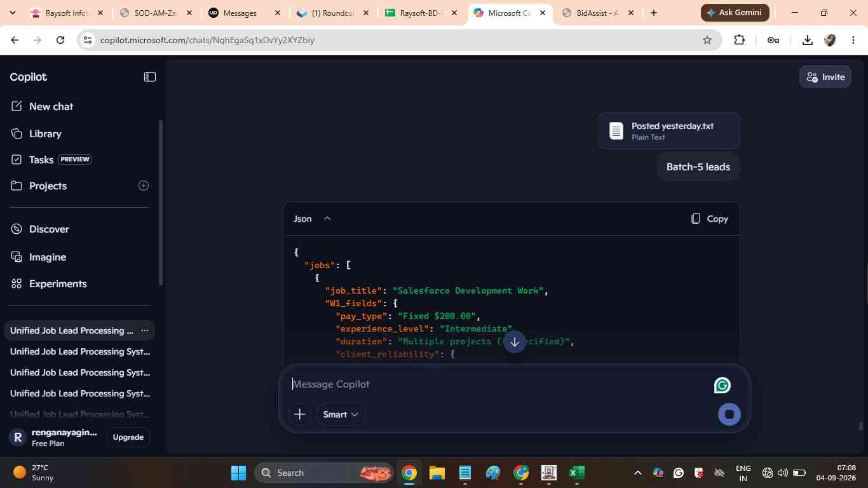Screen dimensions: 868x488
Task: Stop the response with the stop button
Action: 729,414
